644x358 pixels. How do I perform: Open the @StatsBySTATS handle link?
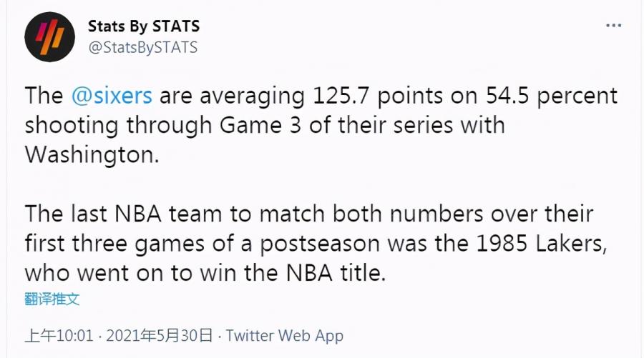point(143,47)
